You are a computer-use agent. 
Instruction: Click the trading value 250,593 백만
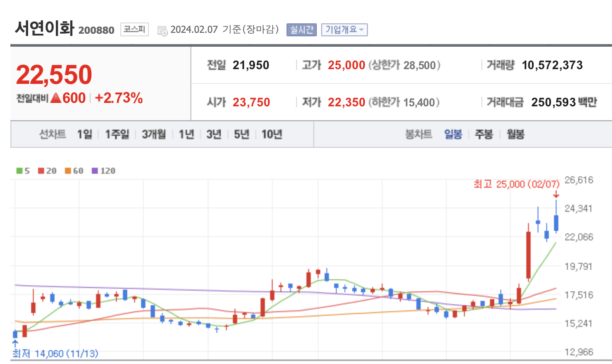tap(564, 102)
